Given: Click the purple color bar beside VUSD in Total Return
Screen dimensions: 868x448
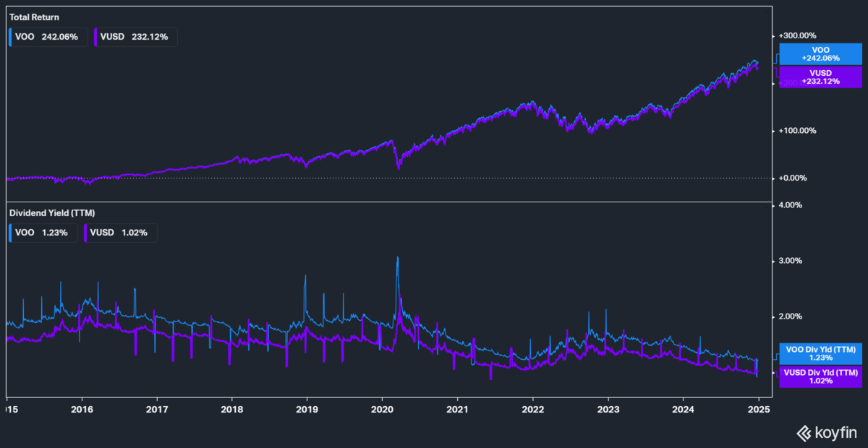Looking at the screenshot, I should click(95, 37).
